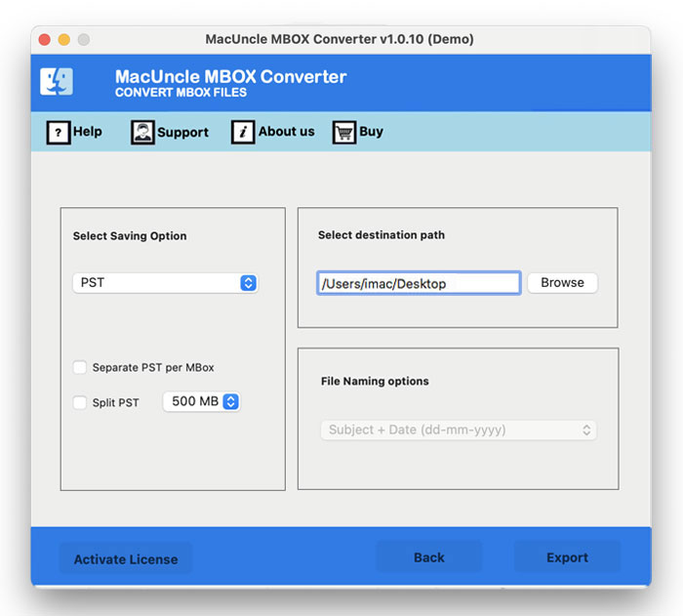Enable the Split PST checkbox
Viewport: 683px width, 616px height.
coord(80,402)
